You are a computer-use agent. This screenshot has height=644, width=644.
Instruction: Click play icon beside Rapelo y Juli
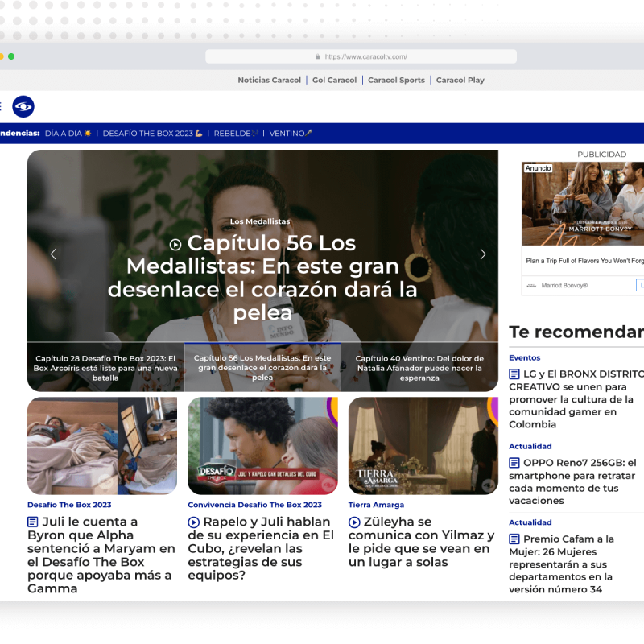click(193, 522)
